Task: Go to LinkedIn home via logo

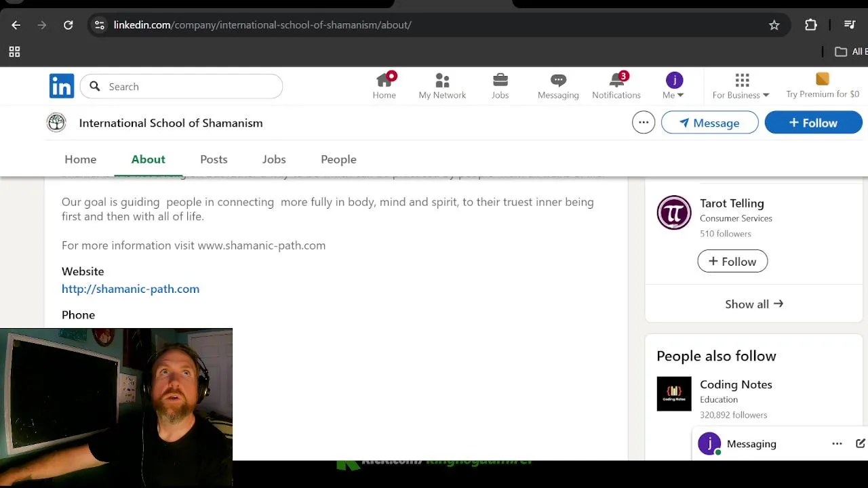Action: point(62,86)
